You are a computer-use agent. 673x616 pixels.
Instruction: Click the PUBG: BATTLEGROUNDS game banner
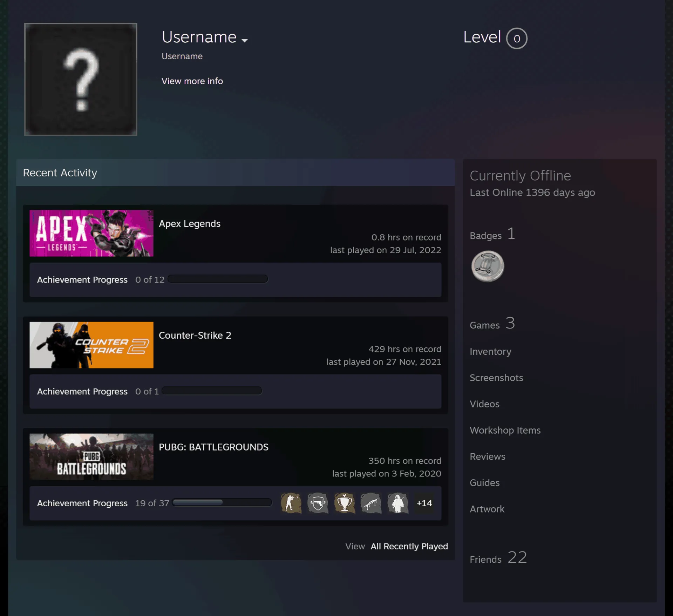pos(91,456)
